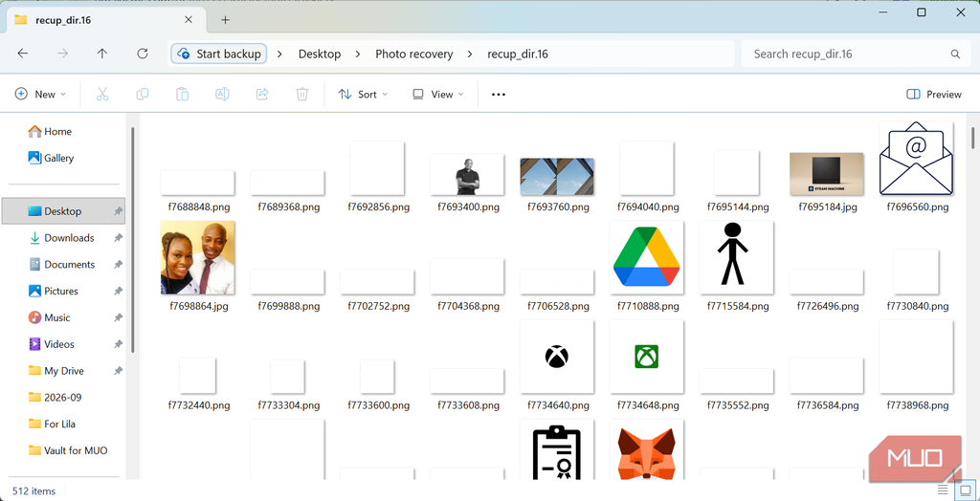Expand the New item dropdown

[40, 95]
